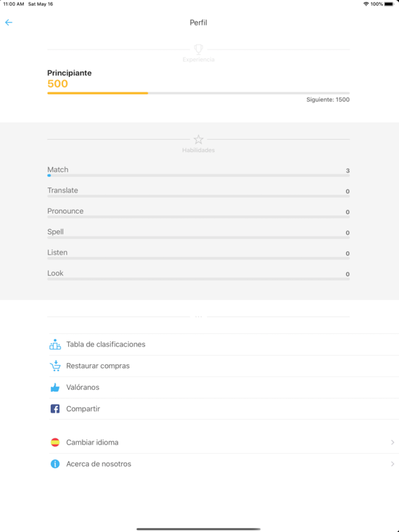The image size is (399, 532).
Task: Select Restaurar compras
Action: pyautogui.click(x=224, y=366)
